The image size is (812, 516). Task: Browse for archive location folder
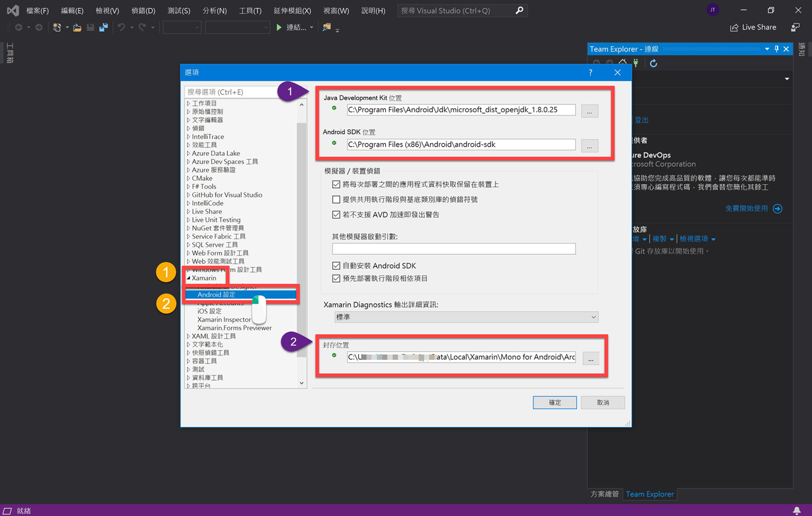[x=591, y=358]
